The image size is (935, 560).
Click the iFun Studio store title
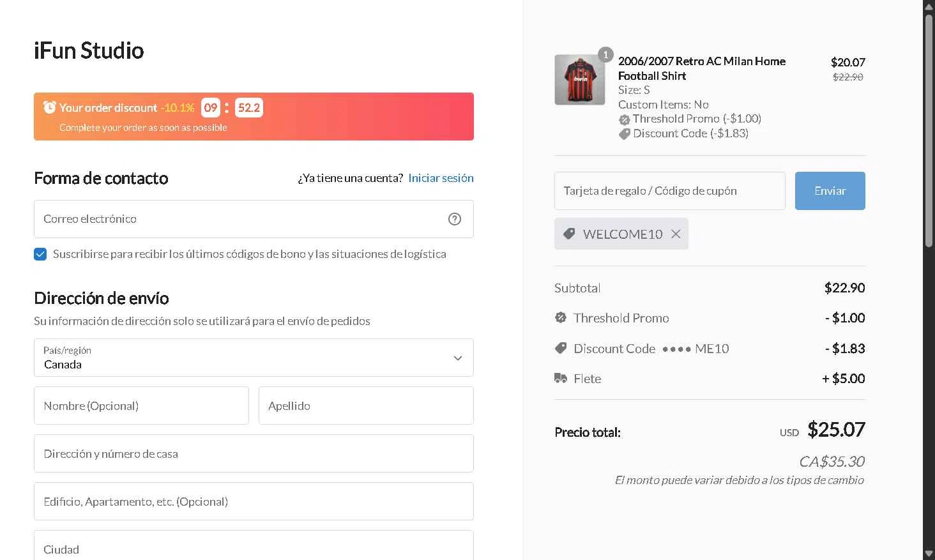click(89, 50)
